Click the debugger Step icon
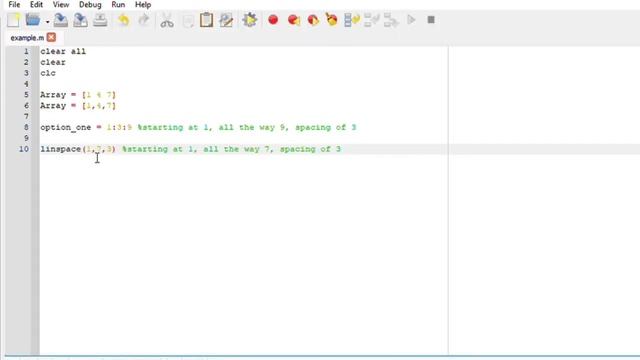This screenshot has width=640, height=360. [352, 20]
